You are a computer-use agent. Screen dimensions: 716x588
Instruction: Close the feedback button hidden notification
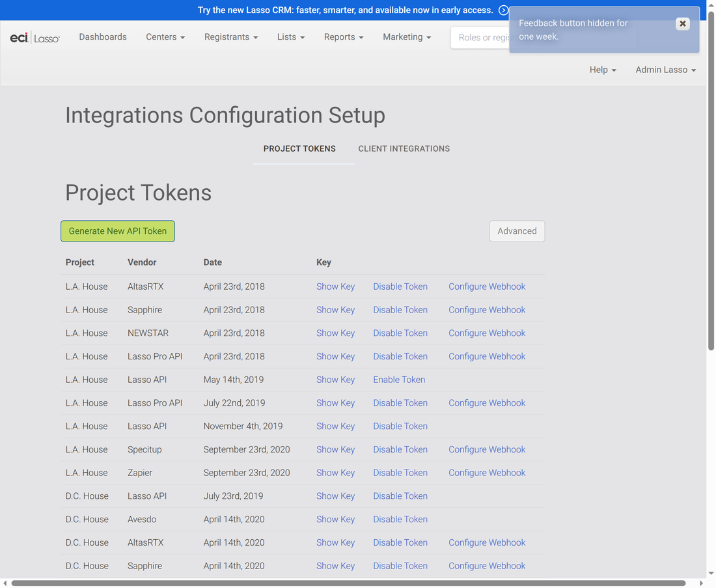(x=682, y=23)
